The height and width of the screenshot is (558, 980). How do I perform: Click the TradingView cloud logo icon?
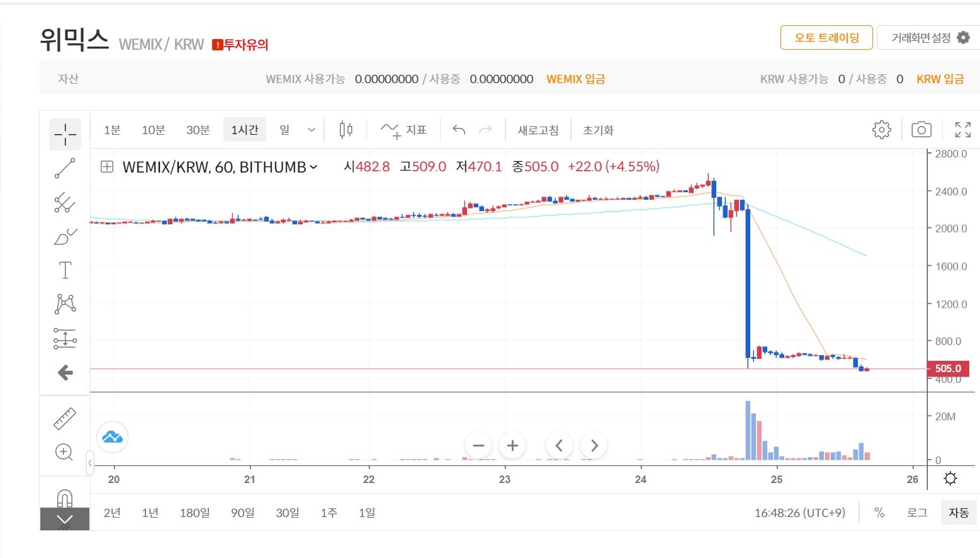[113, 437]
